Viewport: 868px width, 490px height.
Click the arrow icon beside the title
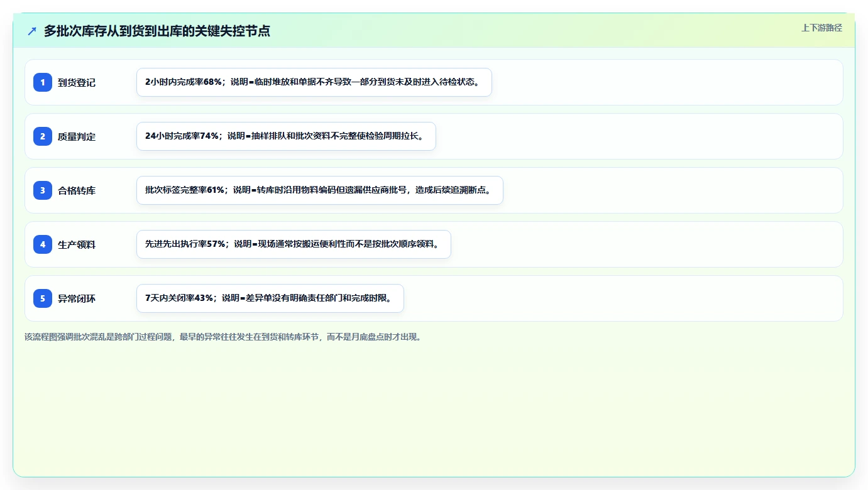(x=32, y=31)
